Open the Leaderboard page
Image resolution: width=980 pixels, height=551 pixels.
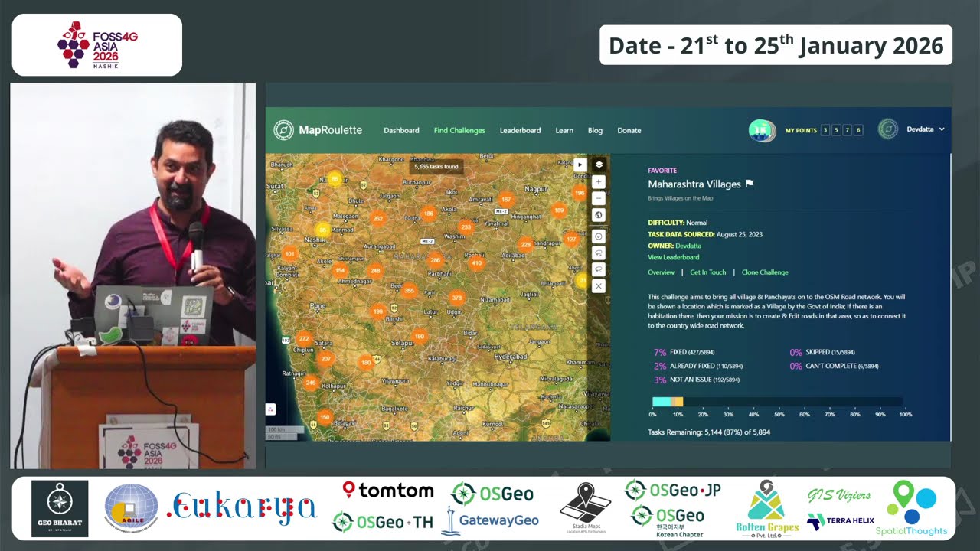pos(520,130)
